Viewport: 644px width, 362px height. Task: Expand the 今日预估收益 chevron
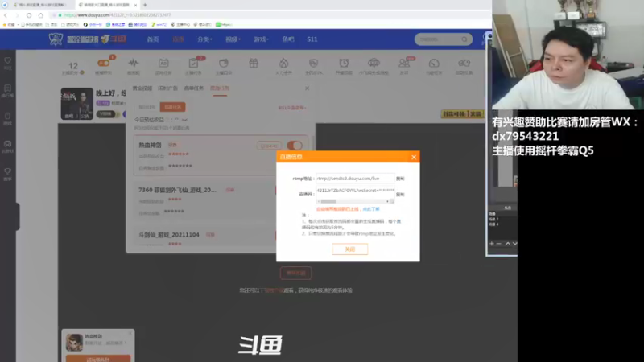tap(184, 120)
